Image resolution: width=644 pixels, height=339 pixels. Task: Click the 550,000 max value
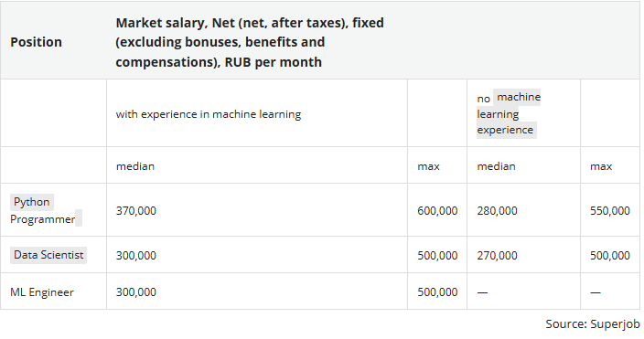pos(610,210)
